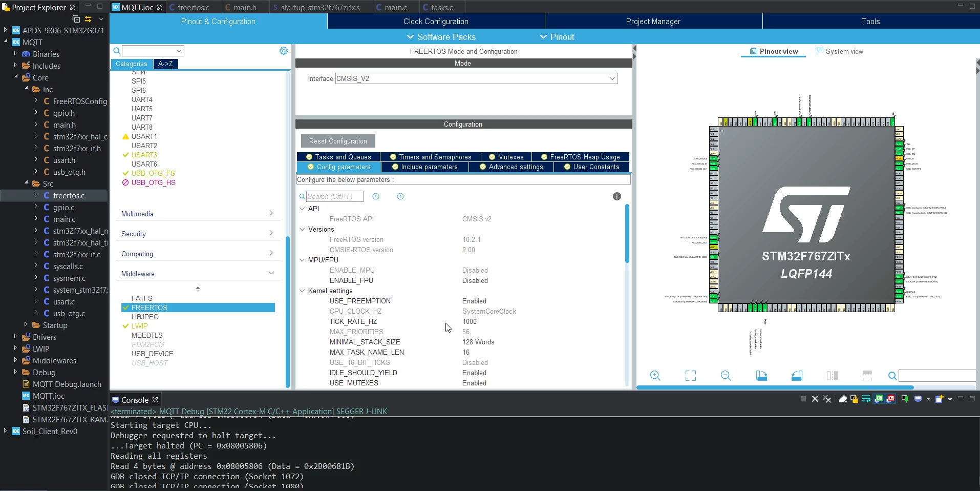
Task: Switch to System view
Action: (840, 51)
